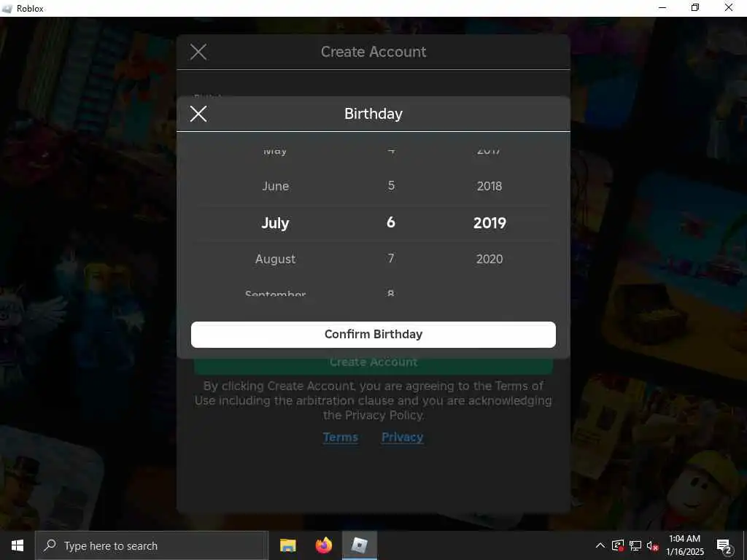The width and height of the screenshot is (747, 560).
Task: Open File Explorer from the taskbar
Action: pos(287,545)
